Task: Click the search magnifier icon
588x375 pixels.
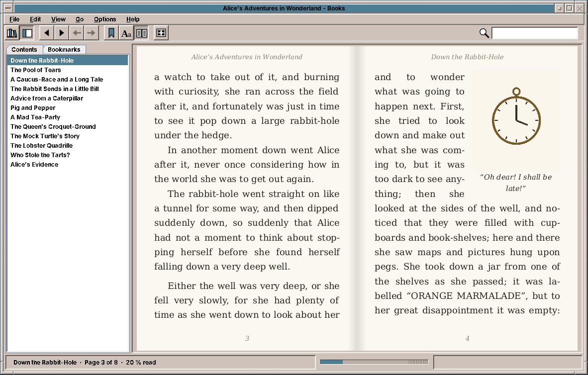Action: coord(484,33)
